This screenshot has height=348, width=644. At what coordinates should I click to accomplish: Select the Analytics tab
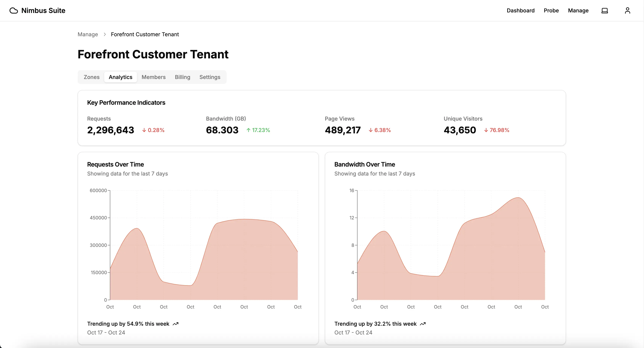(121, 77)
